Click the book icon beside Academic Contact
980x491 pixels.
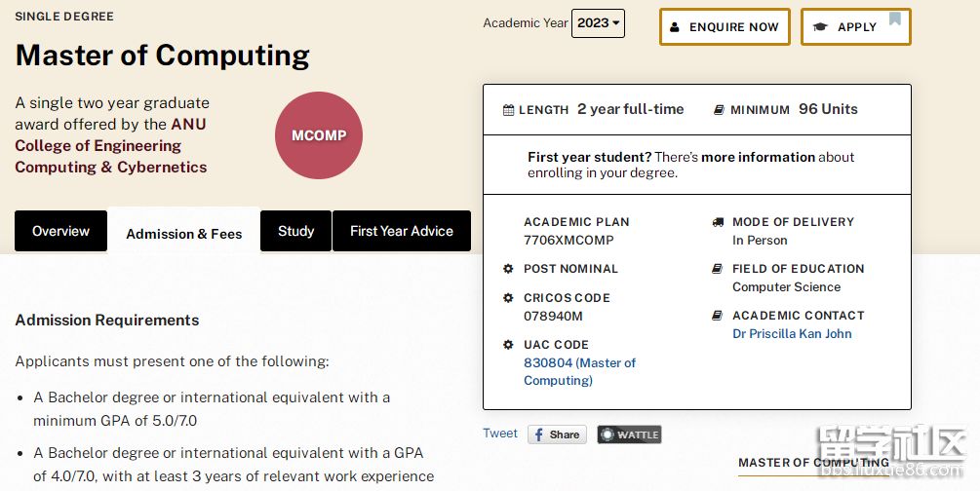point(718,316)
